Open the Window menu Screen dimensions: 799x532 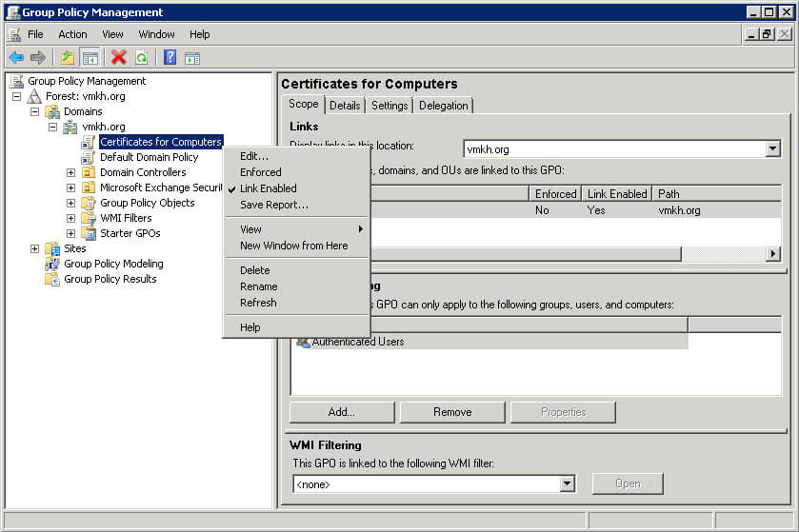(156, 34)
